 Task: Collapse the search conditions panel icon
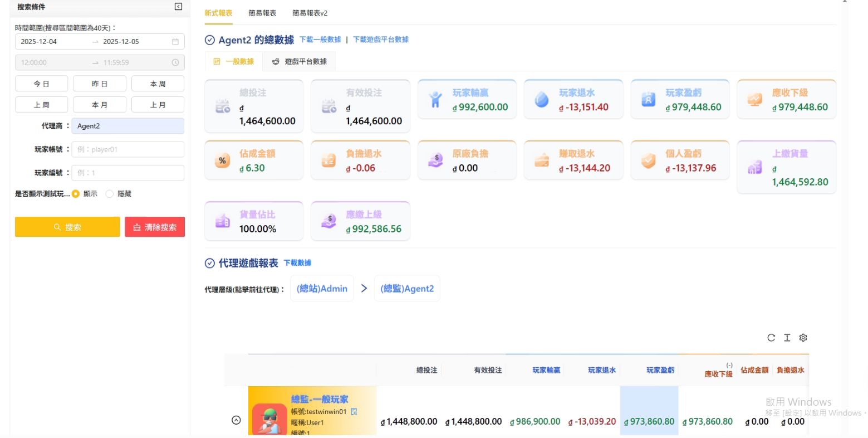coord(178,7)
